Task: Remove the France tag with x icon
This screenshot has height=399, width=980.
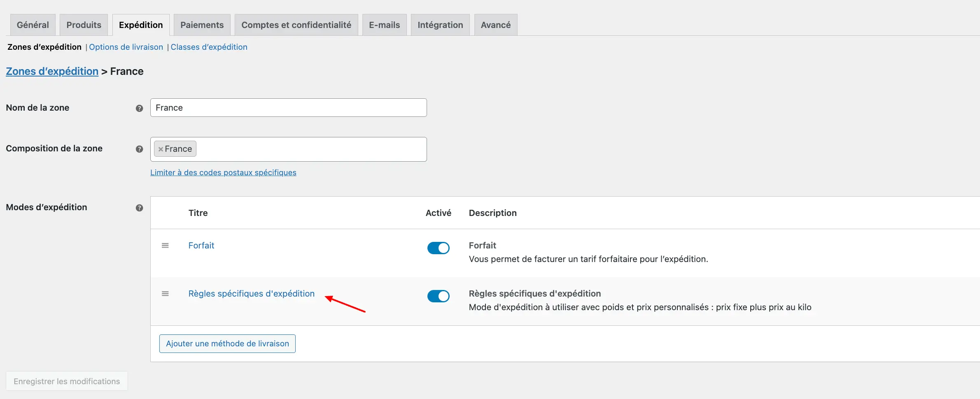Action: pos(161,149)
